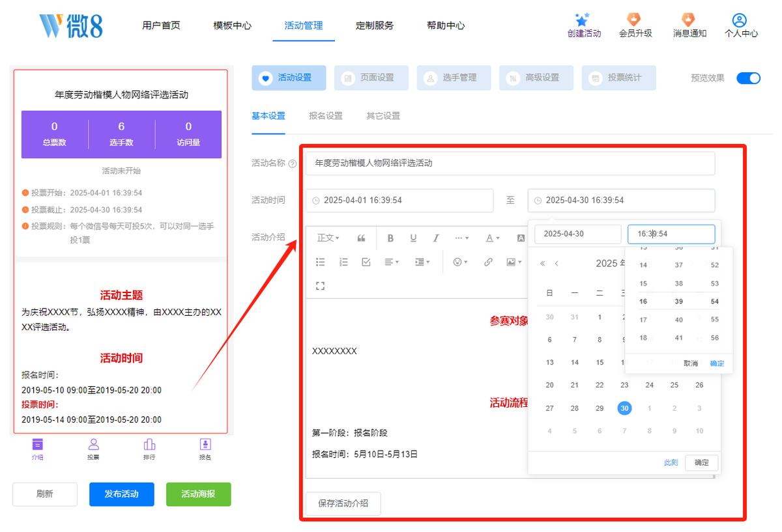Open 个人中心 profile icon
Viewport: 782px width, 532px height.
(x=740, y=20)
